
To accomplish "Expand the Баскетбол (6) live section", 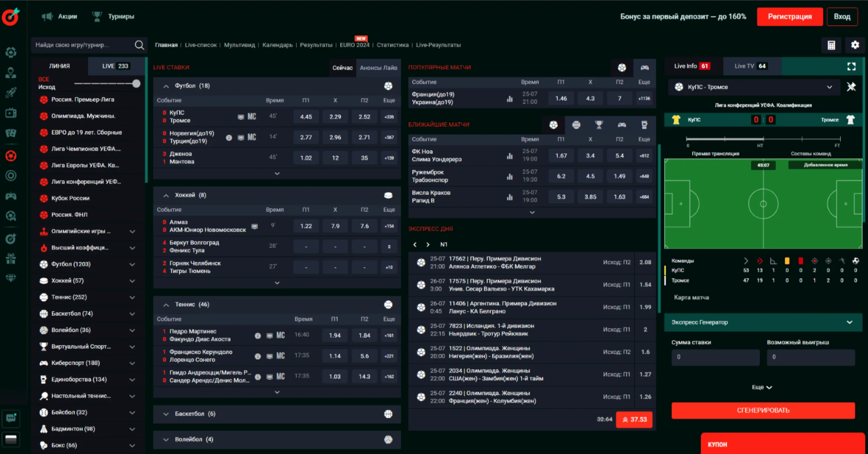I will point(166,414).
